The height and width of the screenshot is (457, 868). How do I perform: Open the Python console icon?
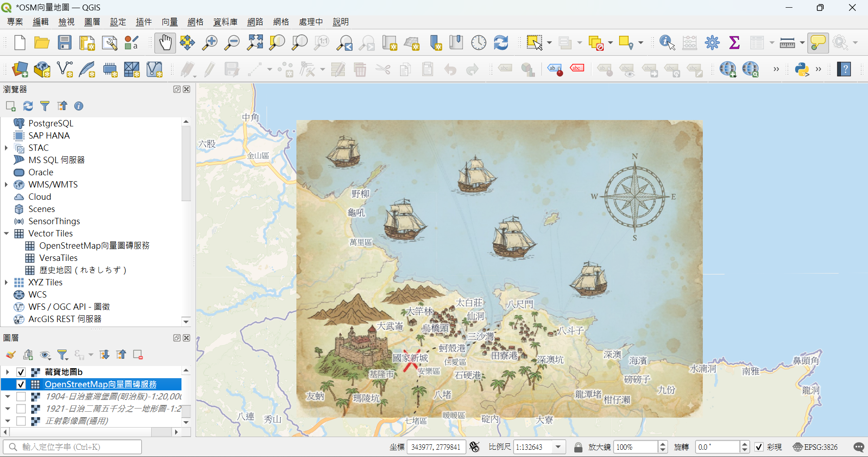tap(802, 69)
